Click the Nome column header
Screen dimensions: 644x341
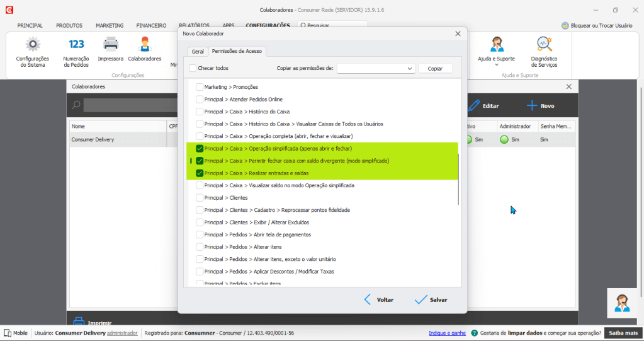[118, 126]
